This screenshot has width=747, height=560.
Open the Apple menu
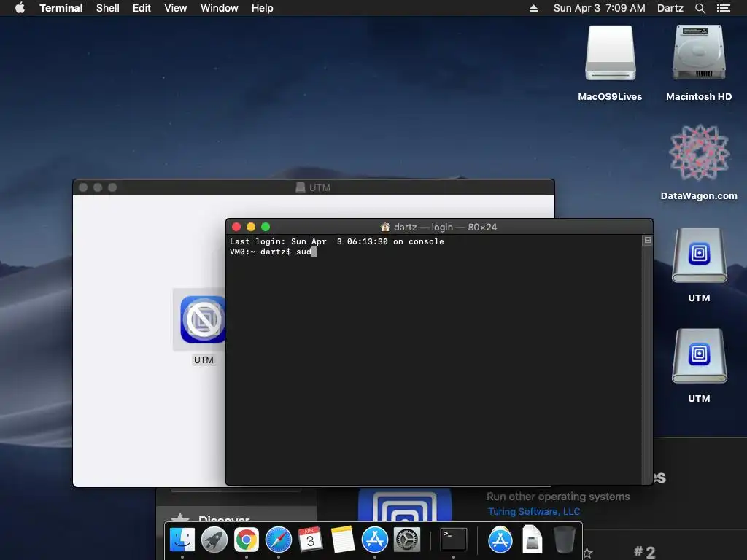20,8
